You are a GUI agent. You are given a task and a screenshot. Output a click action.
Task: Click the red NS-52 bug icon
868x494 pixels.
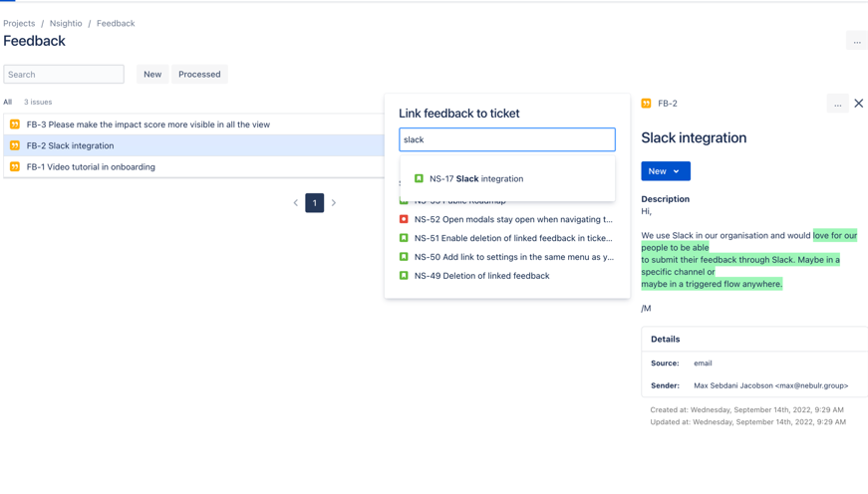(404, 219)
